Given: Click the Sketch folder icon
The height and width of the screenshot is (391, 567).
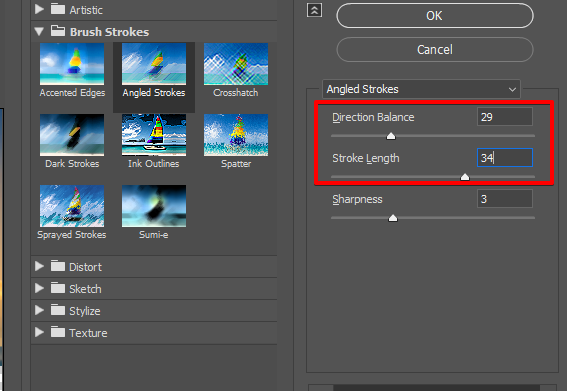Looking at the screenshot, I should pyautogui.click(x=57, y=288).
